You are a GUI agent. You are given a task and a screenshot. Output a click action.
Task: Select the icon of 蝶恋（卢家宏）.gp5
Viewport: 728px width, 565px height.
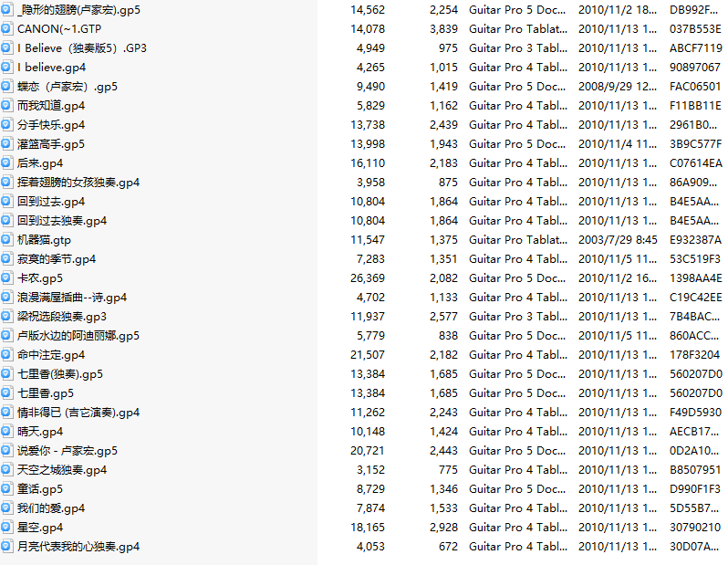[6, 87]
